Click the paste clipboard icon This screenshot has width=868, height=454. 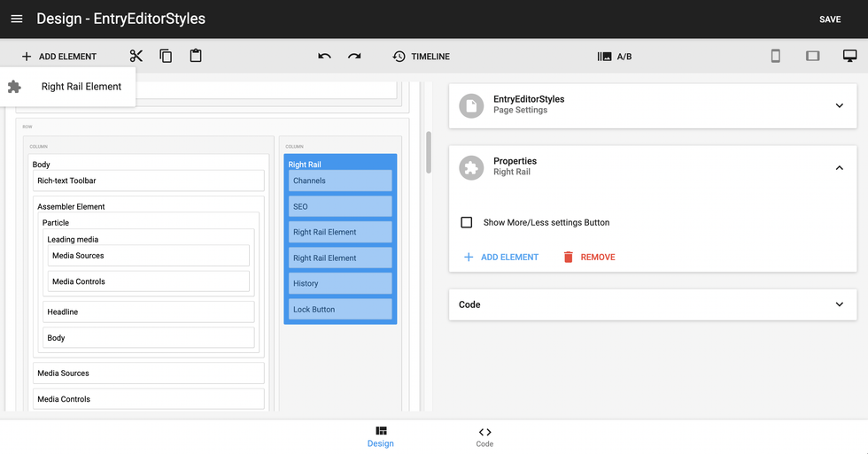(196, 56)
